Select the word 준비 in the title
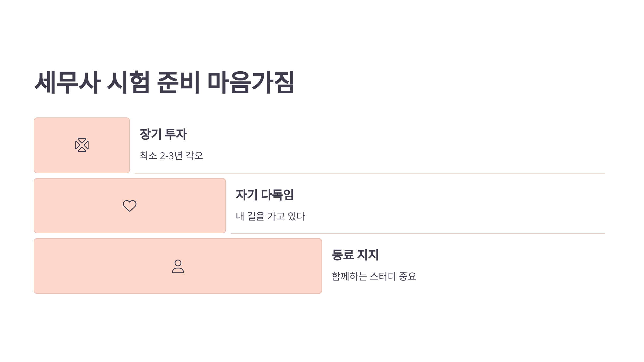This screenshot has height=362, width=644. [178, 82]
